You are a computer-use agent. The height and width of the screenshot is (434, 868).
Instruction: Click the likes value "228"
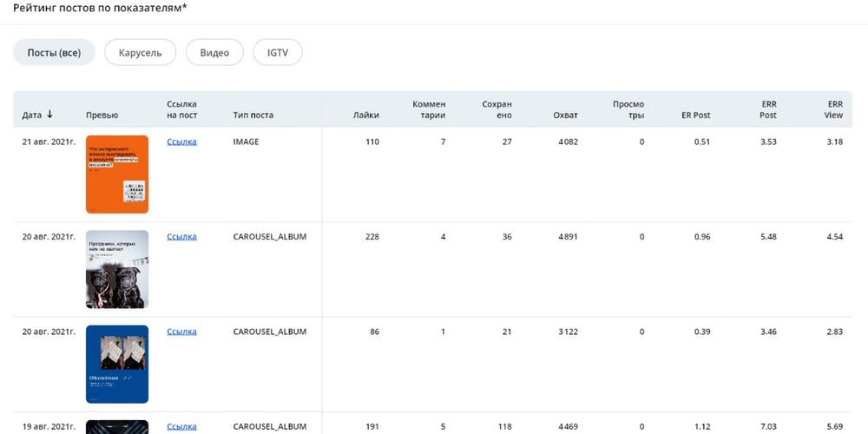point(372,237)
